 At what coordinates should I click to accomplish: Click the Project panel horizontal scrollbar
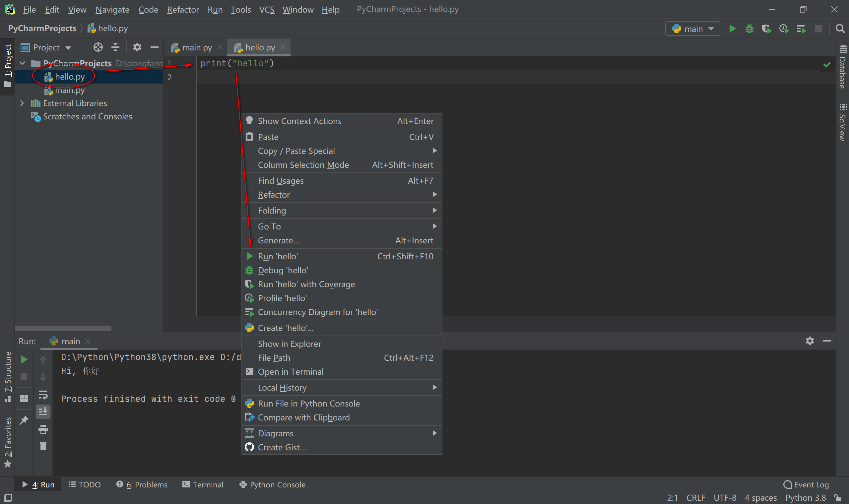(63, 328)
